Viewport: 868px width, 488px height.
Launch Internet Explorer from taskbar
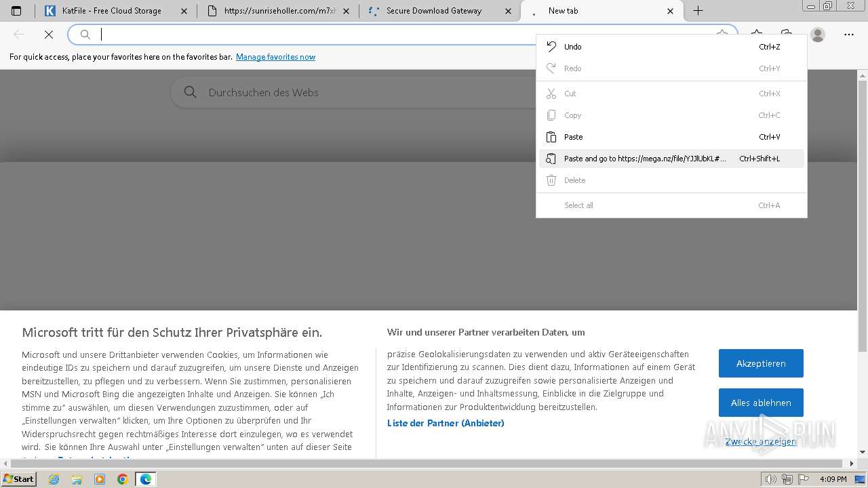pyautogui.click(x=54, y=479)
